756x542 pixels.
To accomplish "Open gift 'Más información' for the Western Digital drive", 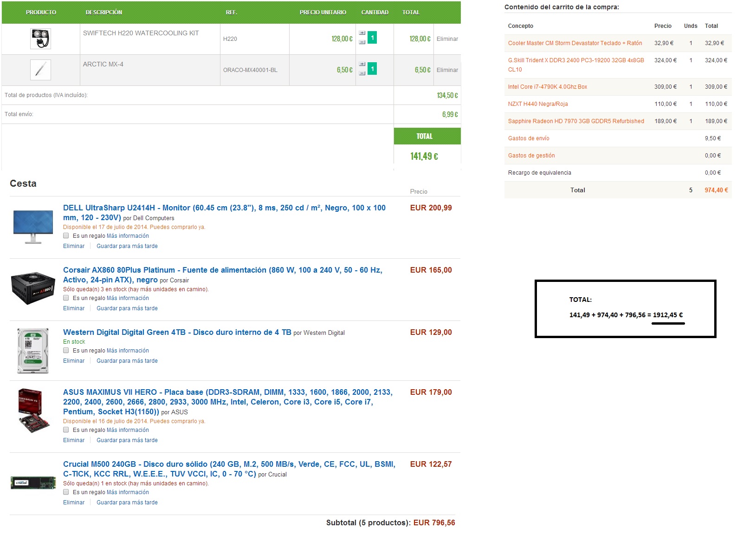I will pos(128,351).
